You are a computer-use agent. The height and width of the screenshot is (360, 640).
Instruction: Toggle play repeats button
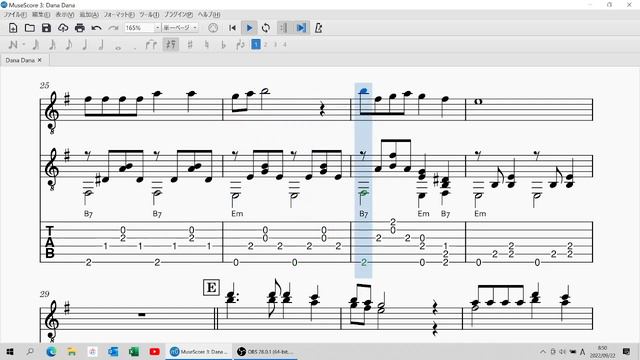(x=283, y=28)
